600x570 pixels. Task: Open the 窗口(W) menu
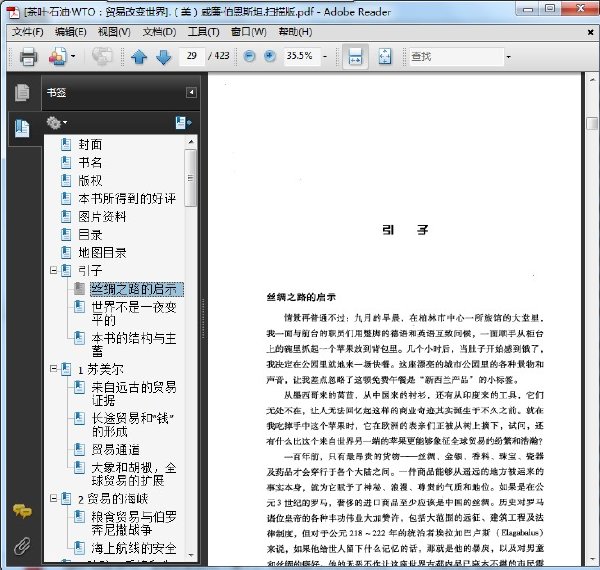(249, 32)
